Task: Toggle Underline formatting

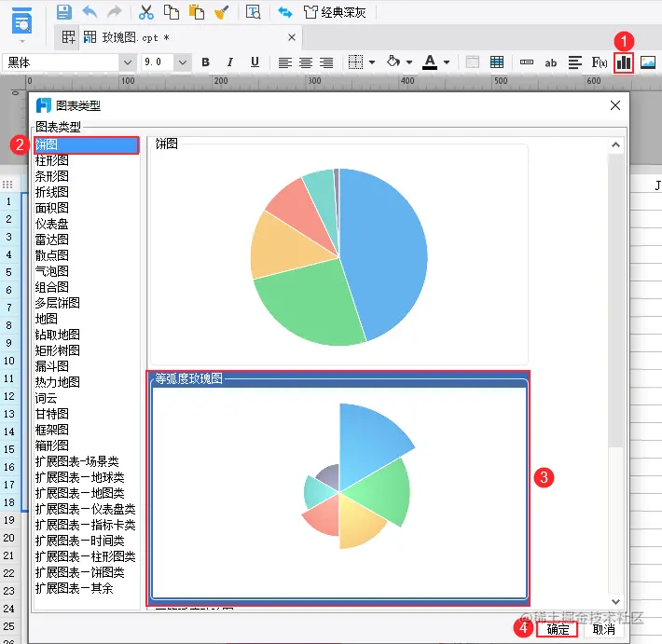Action: 255,62
